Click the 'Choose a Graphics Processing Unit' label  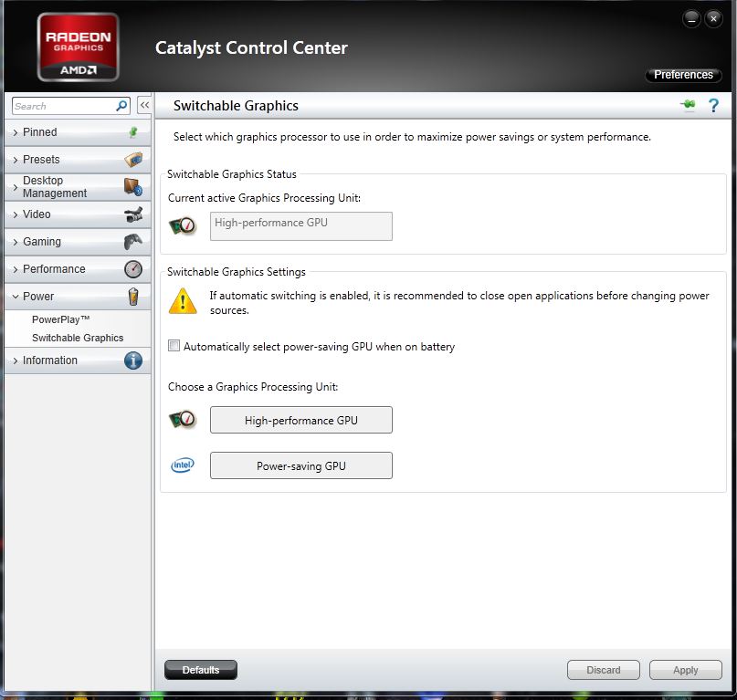tap(253, 387)
